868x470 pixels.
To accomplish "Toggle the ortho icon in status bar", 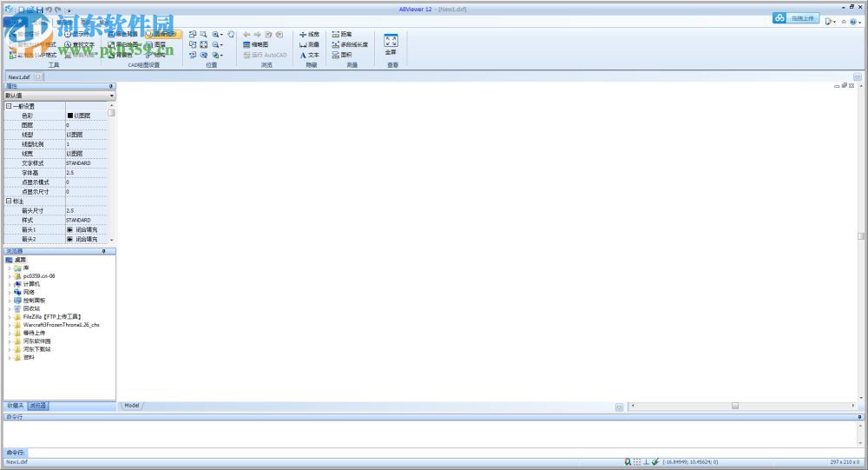I will click(646, 461).
